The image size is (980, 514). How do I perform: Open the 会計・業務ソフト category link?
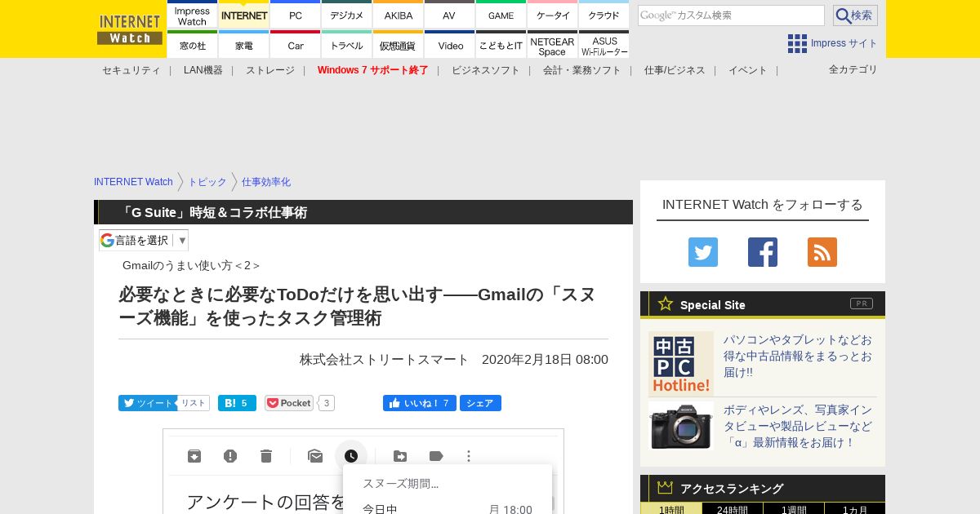coord(582,70)
